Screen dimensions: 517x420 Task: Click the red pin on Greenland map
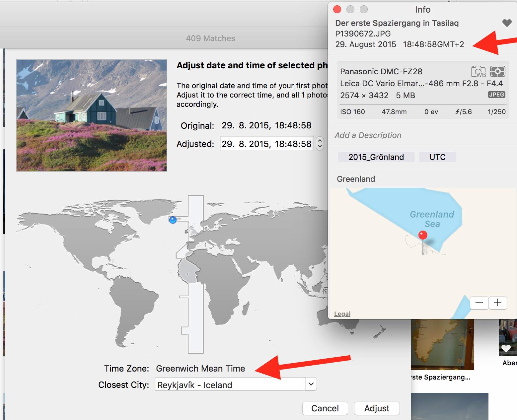[423, 235]
